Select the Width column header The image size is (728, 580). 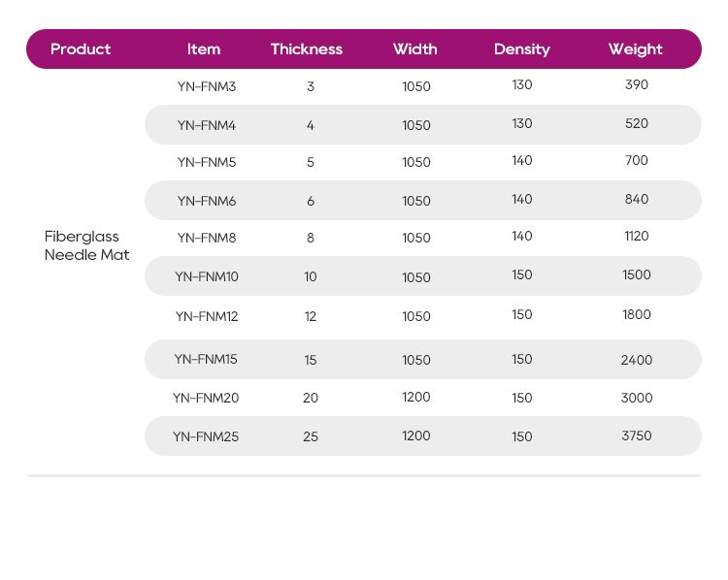(x=415, y=49)
